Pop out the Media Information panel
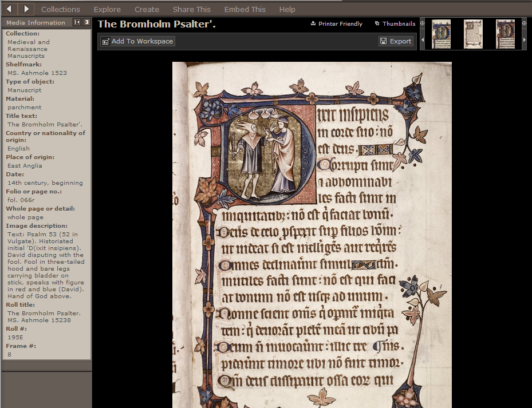 [86, 22]
